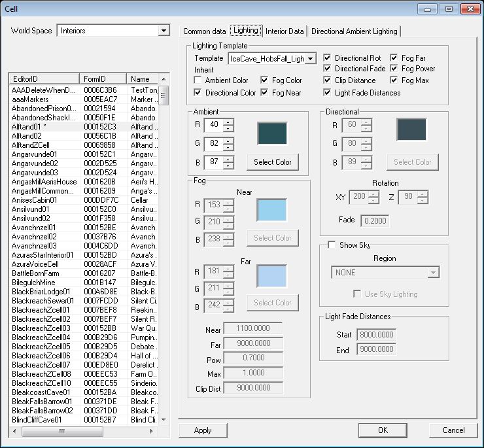Screen dimensions: 484x448
Task: Increase the Ambient R value spinner
Action: (x=228, y=122)
